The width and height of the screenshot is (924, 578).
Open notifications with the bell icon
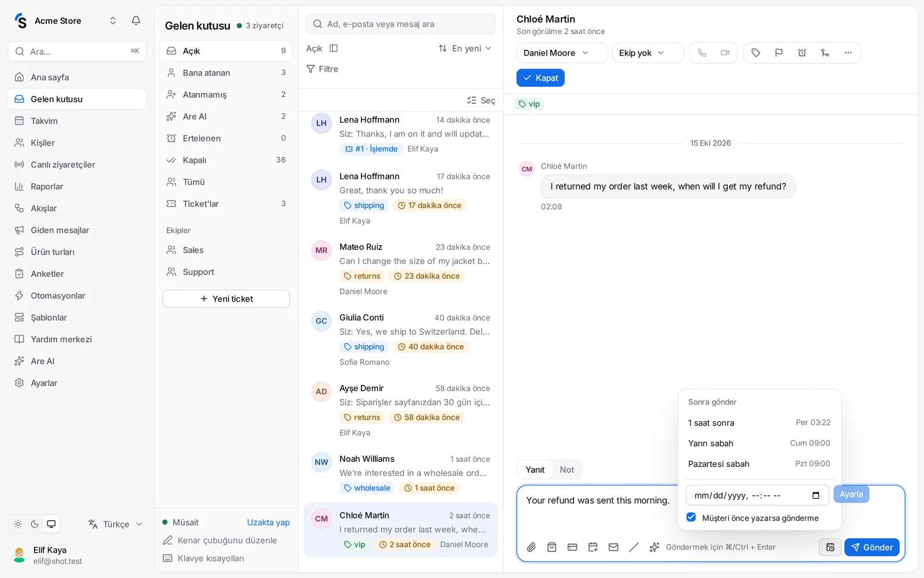point(136,21)
